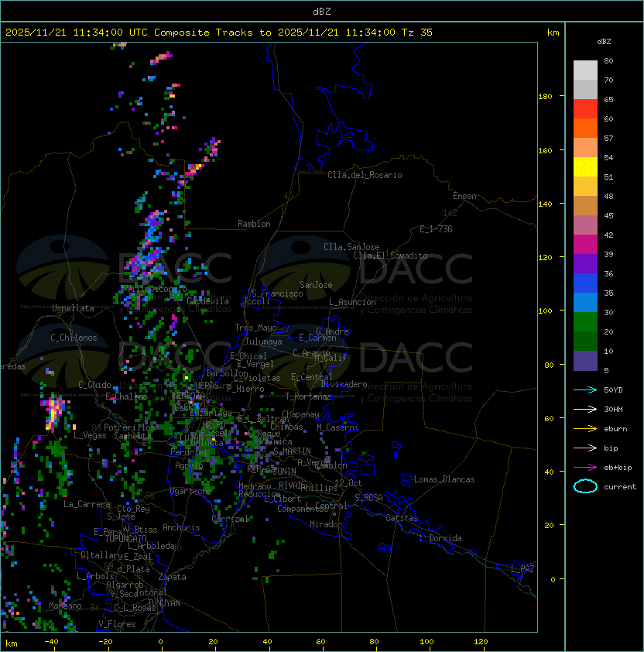644x652 pixels.
Task: Select the dark orange 57-60 dBZ swatch
Action: tap(585, 129)
